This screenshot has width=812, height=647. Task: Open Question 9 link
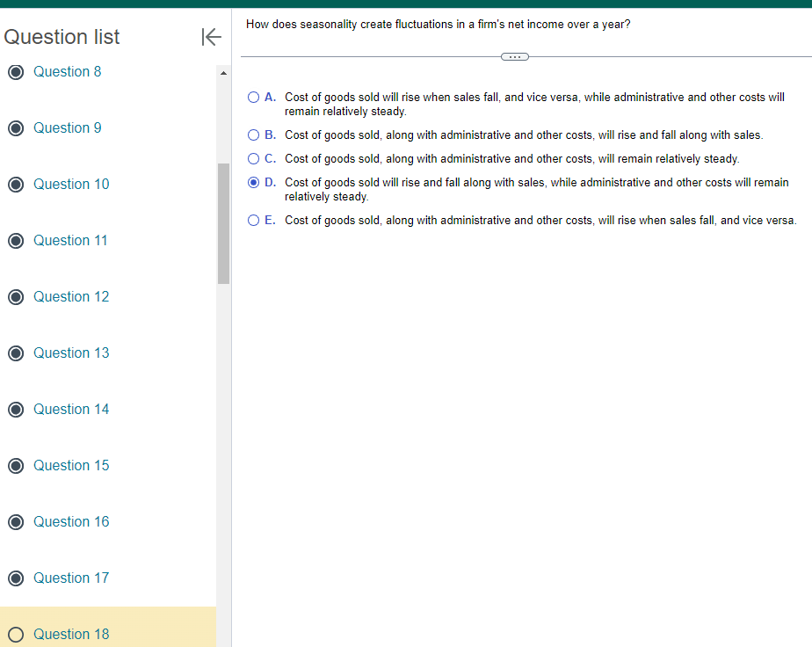(68, 128)
